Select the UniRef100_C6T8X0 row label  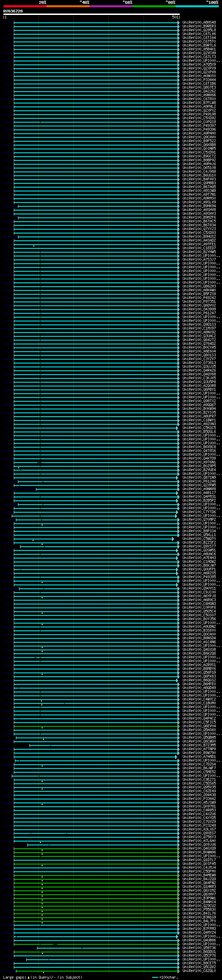point(199,99)
